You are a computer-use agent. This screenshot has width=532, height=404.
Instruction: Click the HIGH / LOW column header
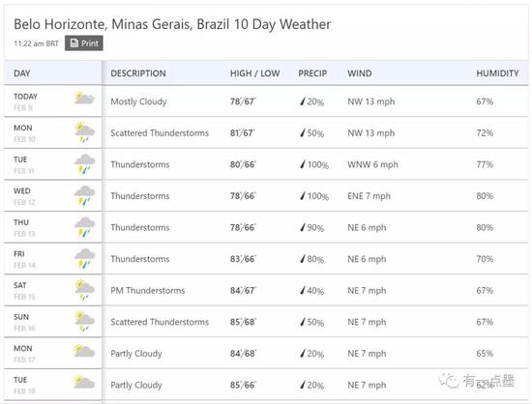point(254,73)
